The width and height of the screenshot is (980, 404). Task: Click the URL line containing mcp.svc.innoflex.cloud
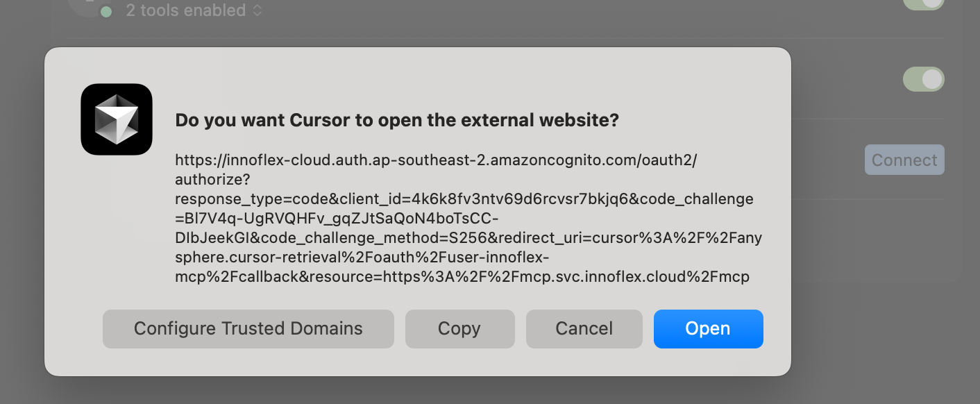pyautogui.click(x=462, y=277)
